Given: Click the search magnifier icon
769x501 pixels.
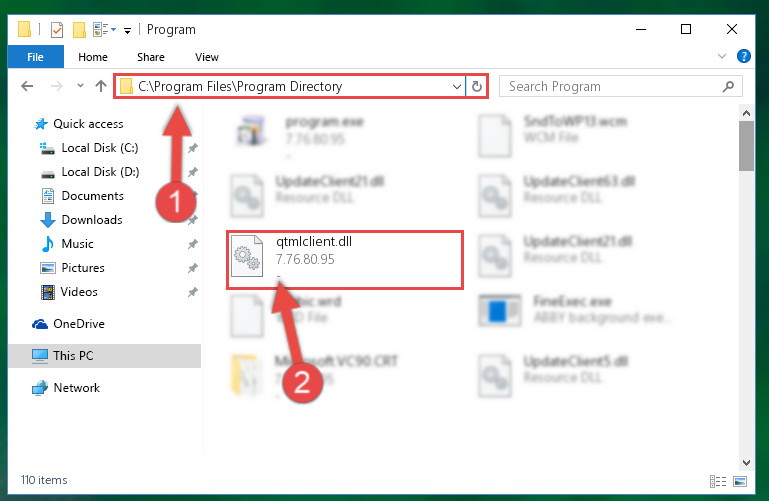Looking at the screenshot, I should click(x=728, y=87).
